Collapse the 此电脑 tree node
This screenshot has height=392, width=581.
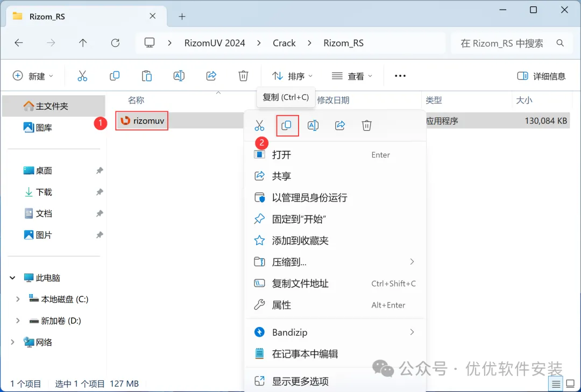click(x=12, y=277)
